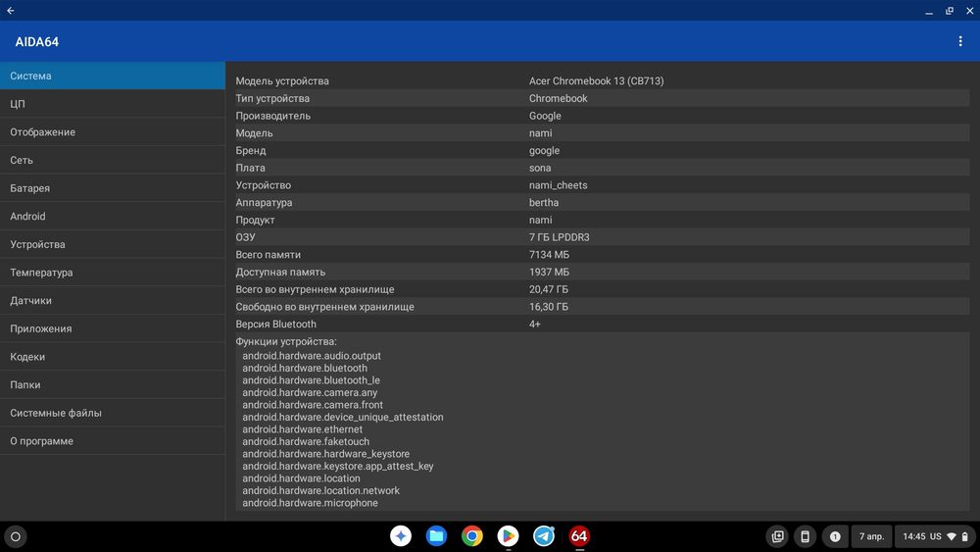
Task: Click the Бренд value google
Action: click(x=544, y=151)
